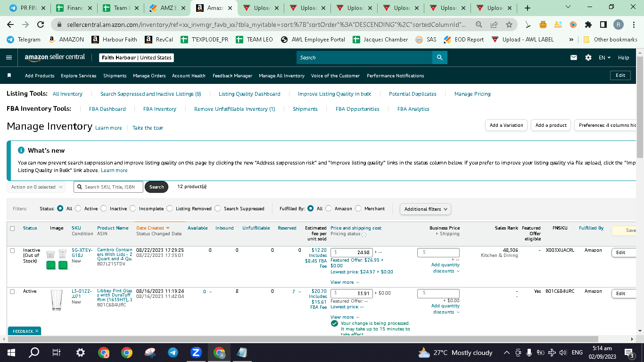
Task: Select the Cambro Containers row checkbox
Action: (12, 251)
